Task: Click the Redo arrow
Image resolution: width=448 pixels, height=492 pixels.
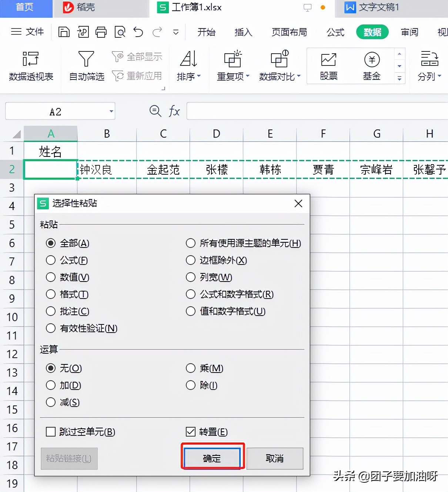Action: pos(157,32)
